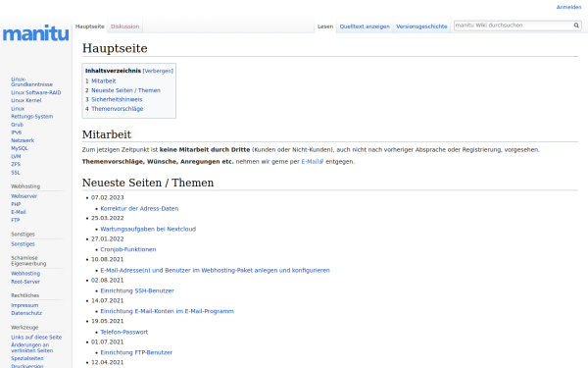Screen dimensions: 588x368
Task: Open Wartungsaufgaben bei Nextcloud page
Action: tap(148, 229)
